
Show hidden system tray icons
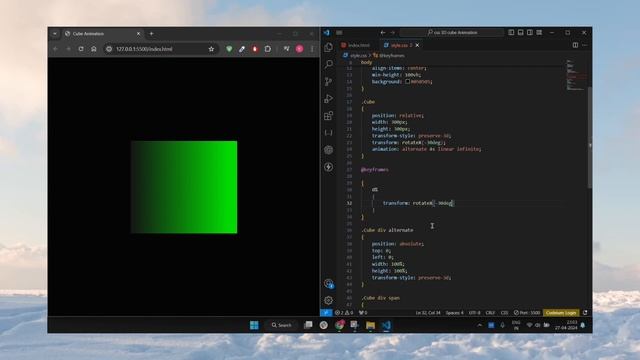(x=480, y=325)
